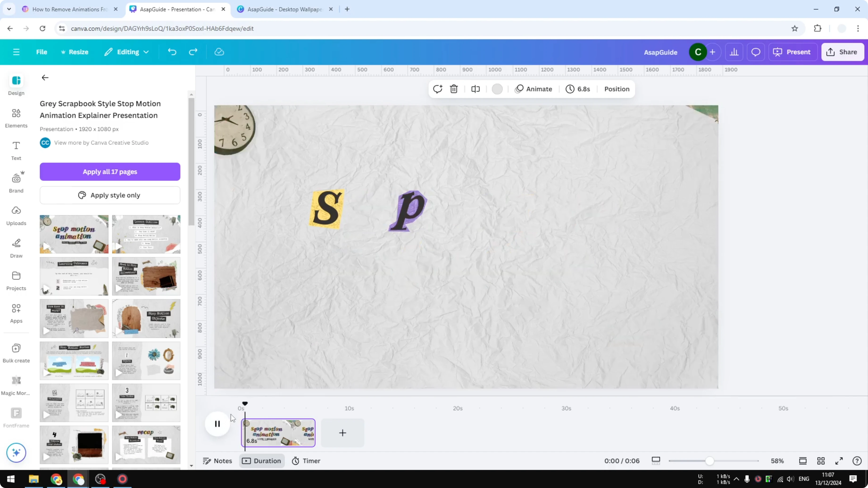Open the 6.8s timing control
The height and width of the screenshot is (488, 868).
(x=578, y=89)
